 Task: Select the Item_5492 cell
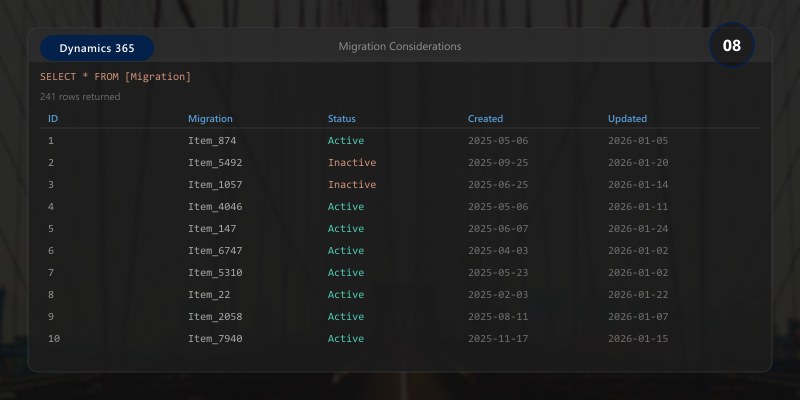tap(215, 163)
